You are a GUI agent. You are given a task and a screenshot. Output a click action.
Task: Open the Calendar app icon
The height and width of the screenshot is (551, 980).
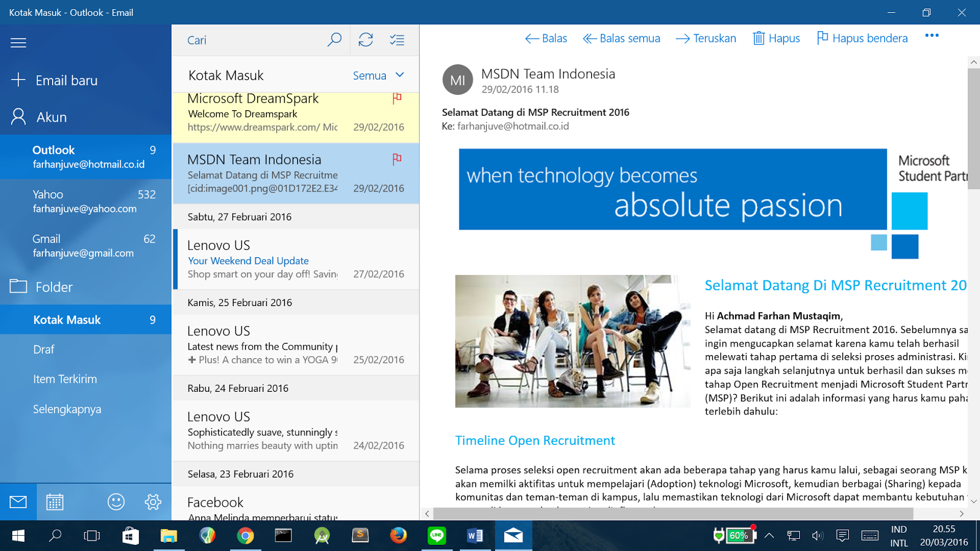tap(55, 502)
